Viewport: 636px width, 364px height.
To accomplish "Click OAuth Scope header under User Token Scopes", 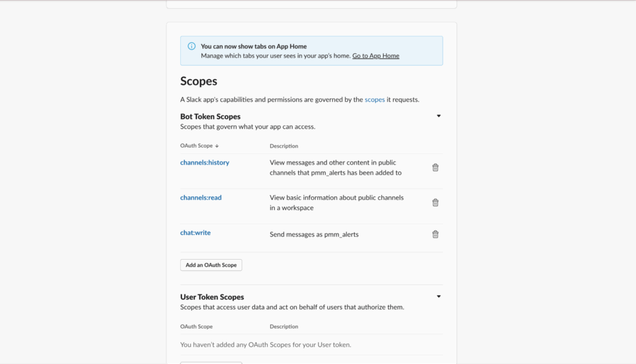I will tap(196, 327).
